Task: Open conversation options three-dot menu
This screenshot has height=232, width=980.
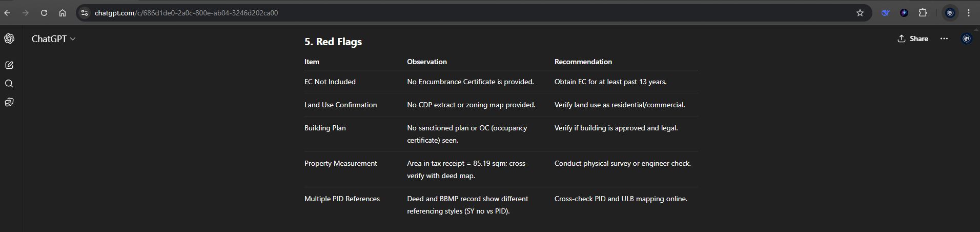Action: point(944,38)
